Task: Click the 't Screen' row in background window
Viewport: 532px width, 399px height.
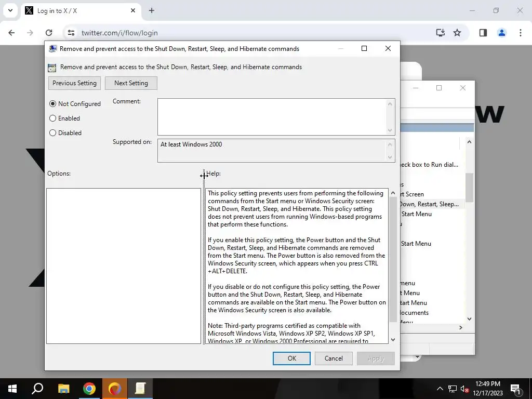Action: click(x=412, y=194)
